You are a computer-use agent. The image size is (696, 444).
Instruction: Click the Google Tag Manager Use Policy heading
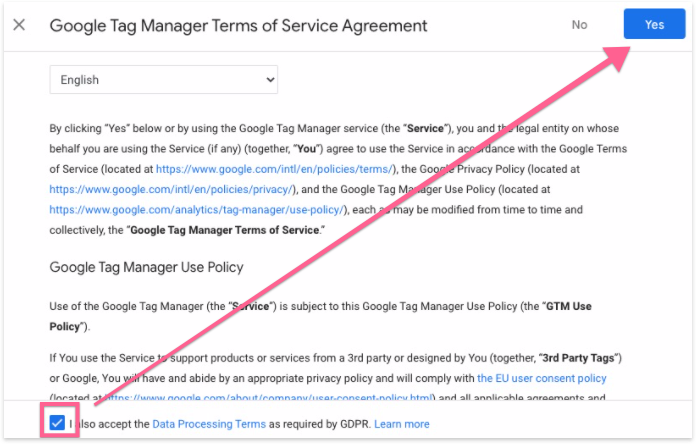pyautogui.click(x=147, y=267)
